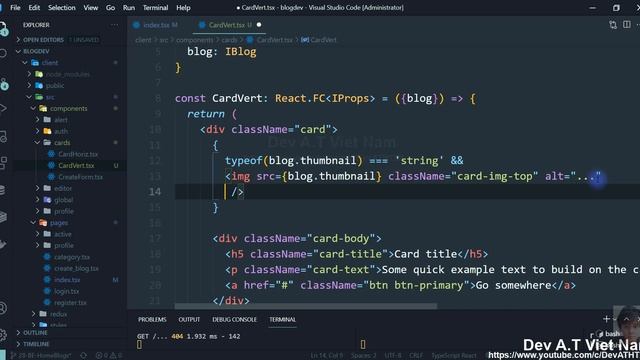Click the CreateForm.tsx file icon
Image resolution: width=640 pixels, height=360 pixels.
point(51,177)
